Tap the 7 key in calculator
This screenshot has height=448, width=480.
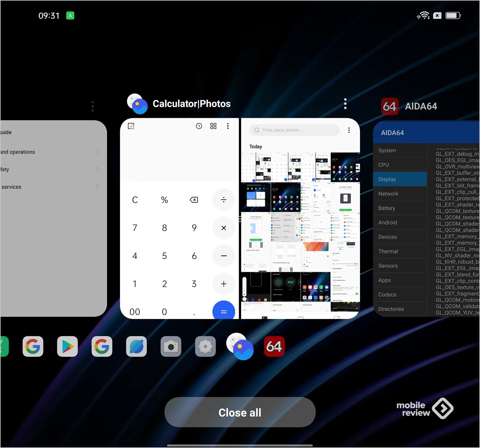click(x=135, y=228)
